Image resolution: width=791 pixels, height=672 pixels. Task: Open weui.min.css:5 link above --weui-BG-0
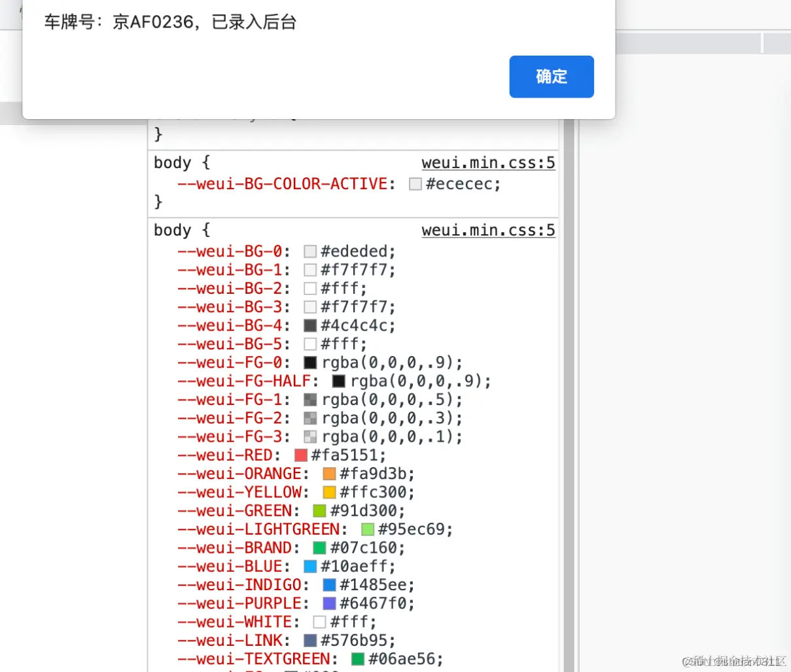(488, 230)
